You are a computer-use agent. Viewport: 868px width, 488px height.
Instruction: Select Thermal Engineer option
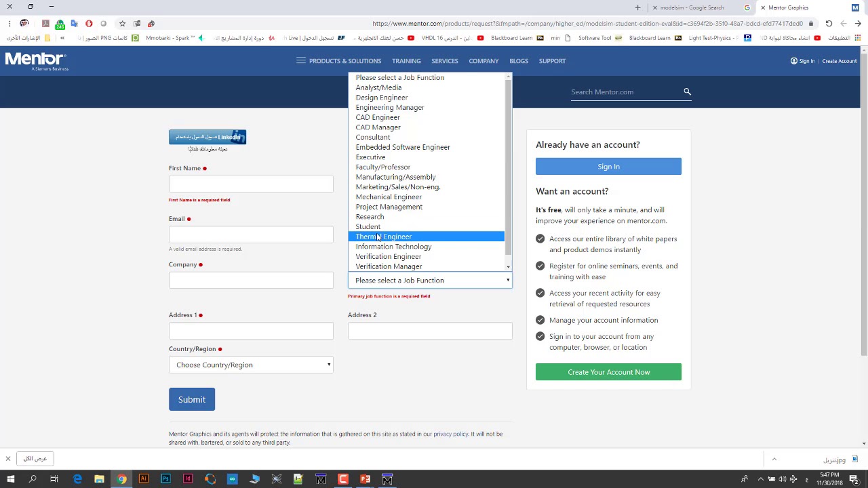tap(427, 237)
